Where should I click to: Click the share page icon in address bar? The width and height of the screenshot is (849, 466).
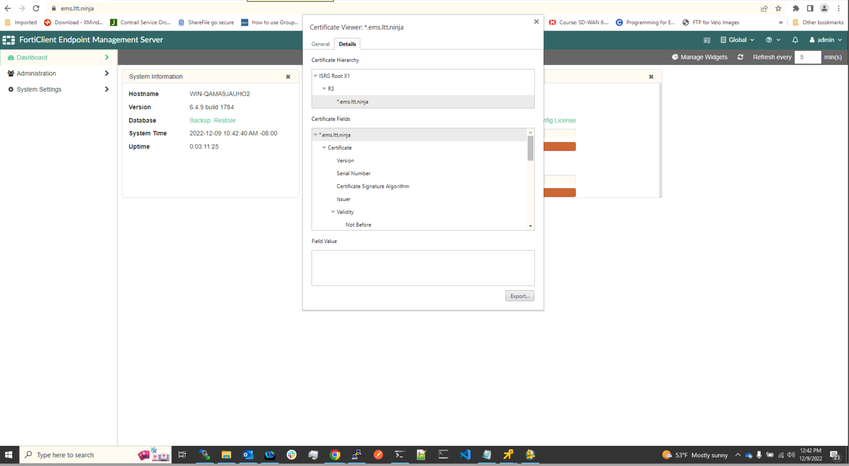(x=764, y=8)
